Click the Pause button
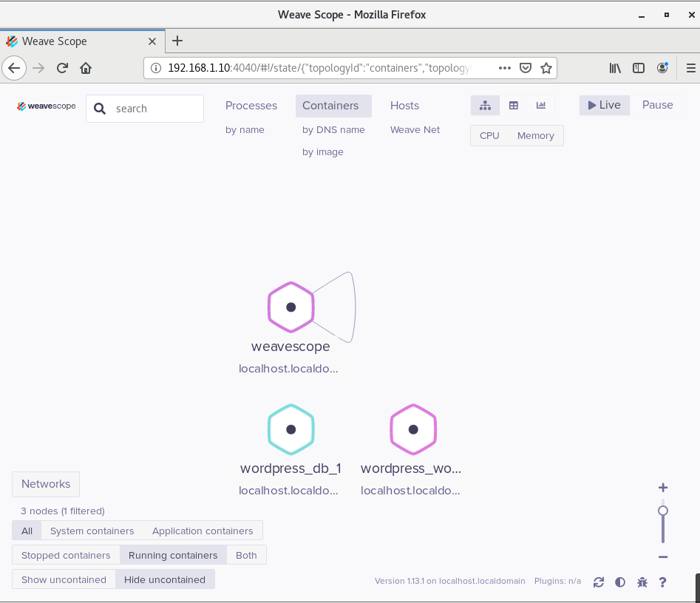The image size is (700, 603). 657,106
